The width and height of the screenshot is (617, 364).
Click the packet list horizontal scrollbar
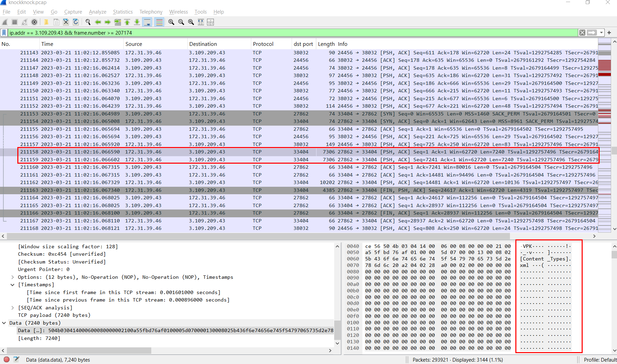point(258,236)
